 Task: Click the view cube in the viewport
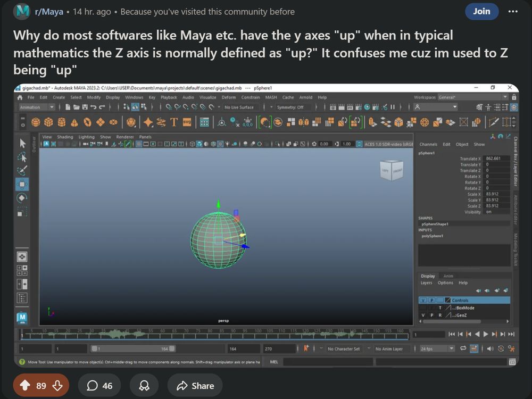click(x=391, y=170)
